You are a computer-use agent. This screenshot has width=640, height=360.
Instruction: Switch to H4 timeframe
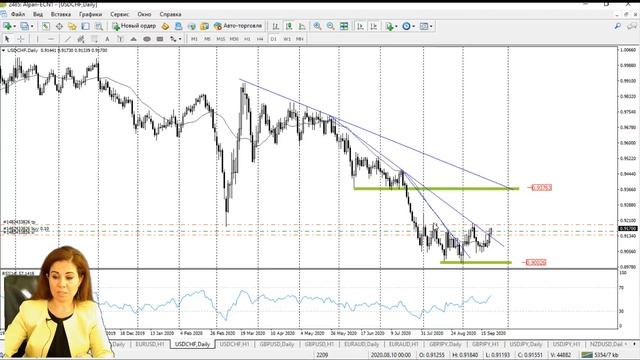260,39
